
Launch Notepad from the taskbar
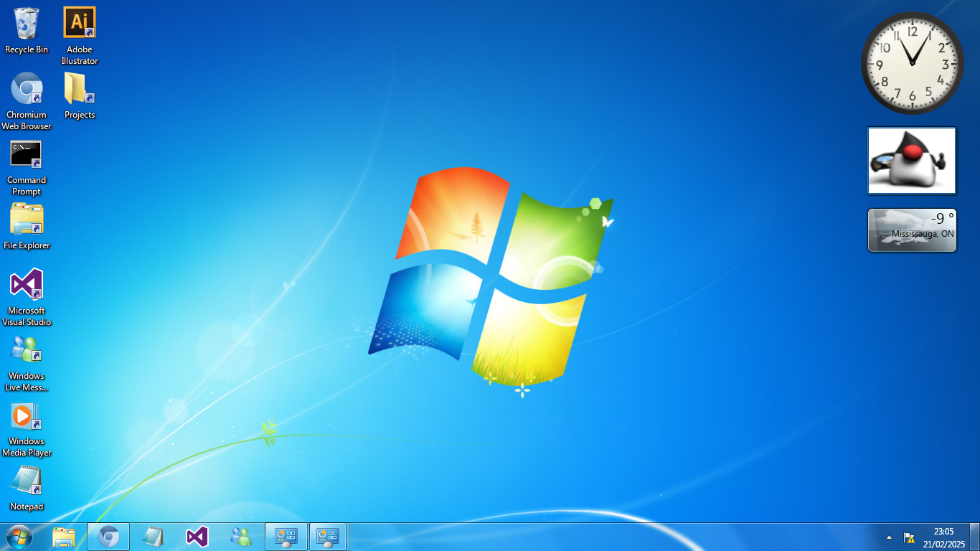click(153, 537)
